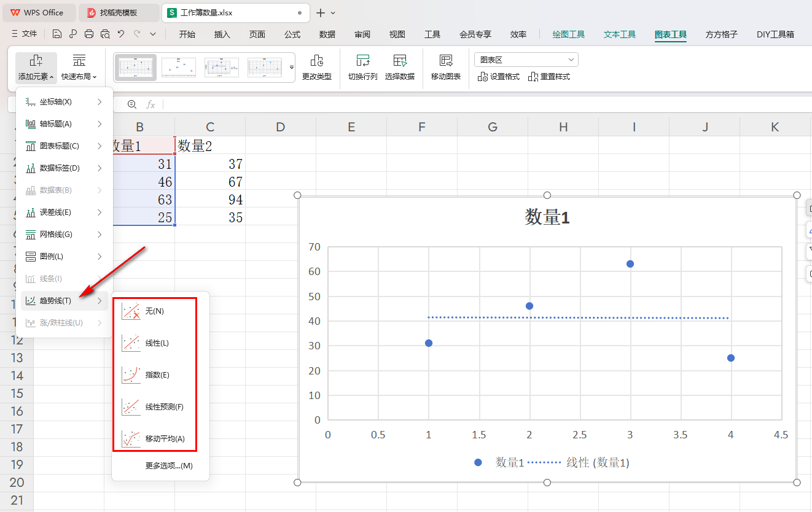Image resolution: width=812 pixels, height=512 pixels.
Task: Expand the 误差线(E) error bars submenu
Action: click(x=64, y=212)
